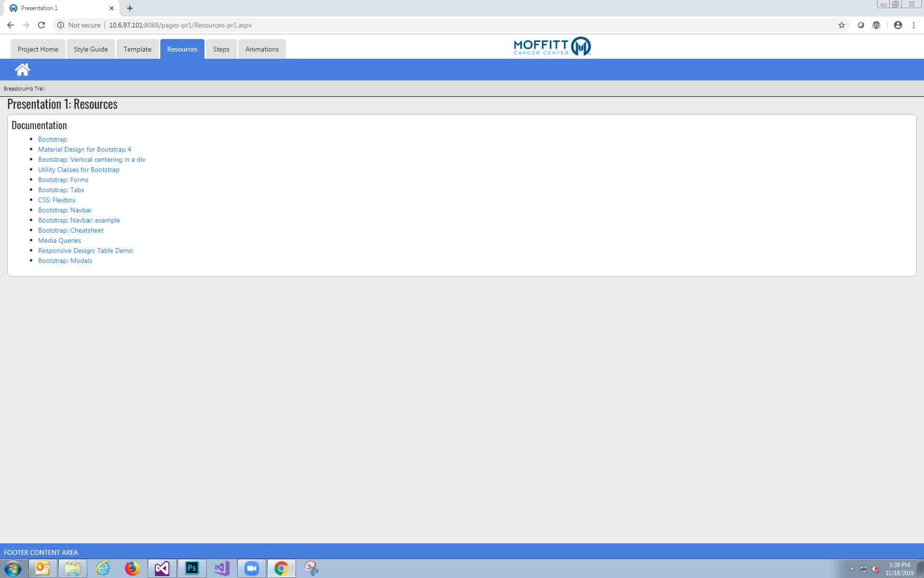Reload the page with refresh icon
The width and height of the screenshot is (924, 578).
click(41, 25)
